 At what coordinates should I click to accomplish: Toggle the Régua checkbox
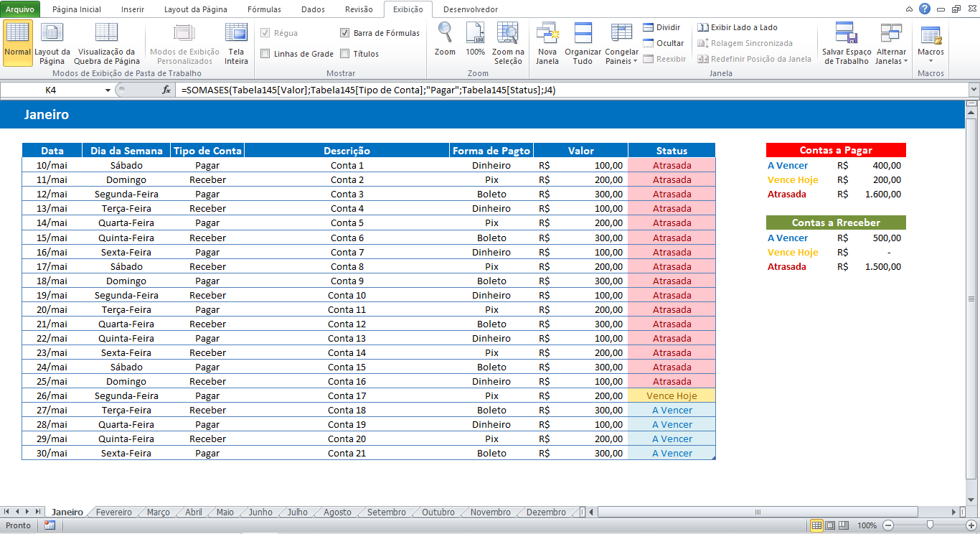tap(265, 33)
